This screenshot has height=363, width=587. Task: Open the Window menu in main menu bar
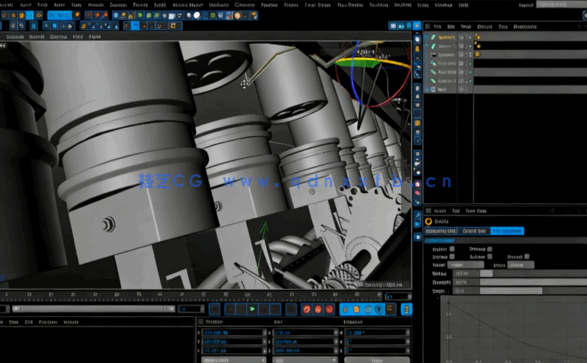click(443, 5)
